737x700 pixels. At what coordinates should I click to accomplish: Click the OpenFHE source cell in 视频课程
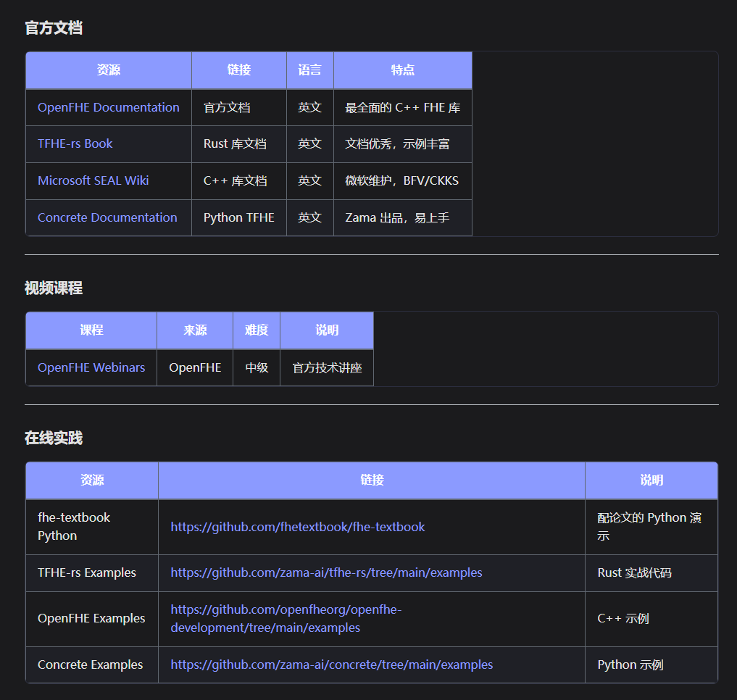pos(195,367)
